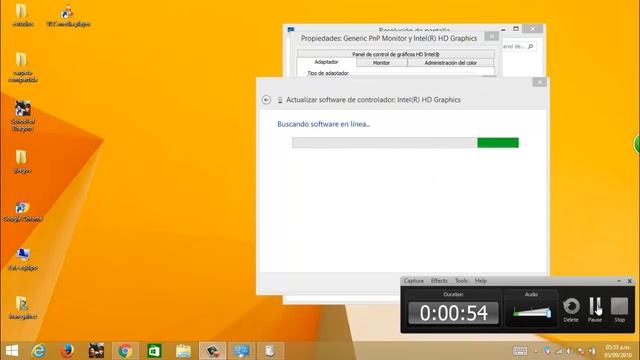Delete the current recording
The width and height of the screenshot is (640, 360).
[571, 309]
